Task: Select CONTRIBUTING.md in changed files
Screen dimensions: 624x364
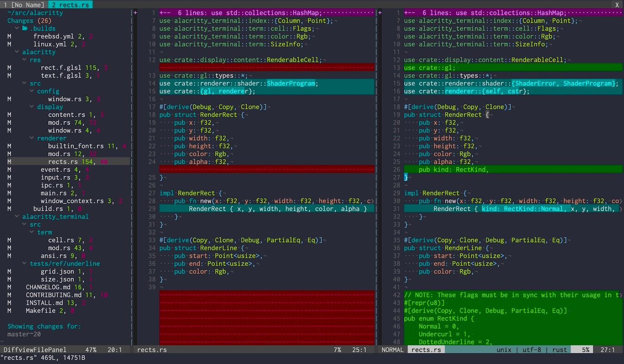Action: [54, 295]
